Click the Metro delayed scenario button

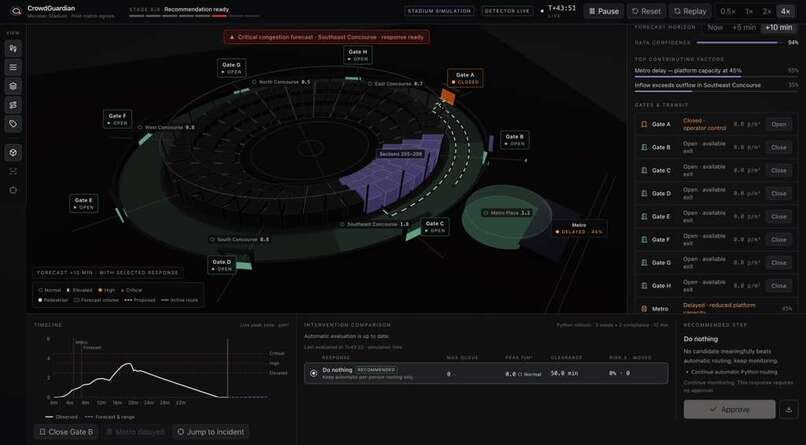click(x=136, y=432)
